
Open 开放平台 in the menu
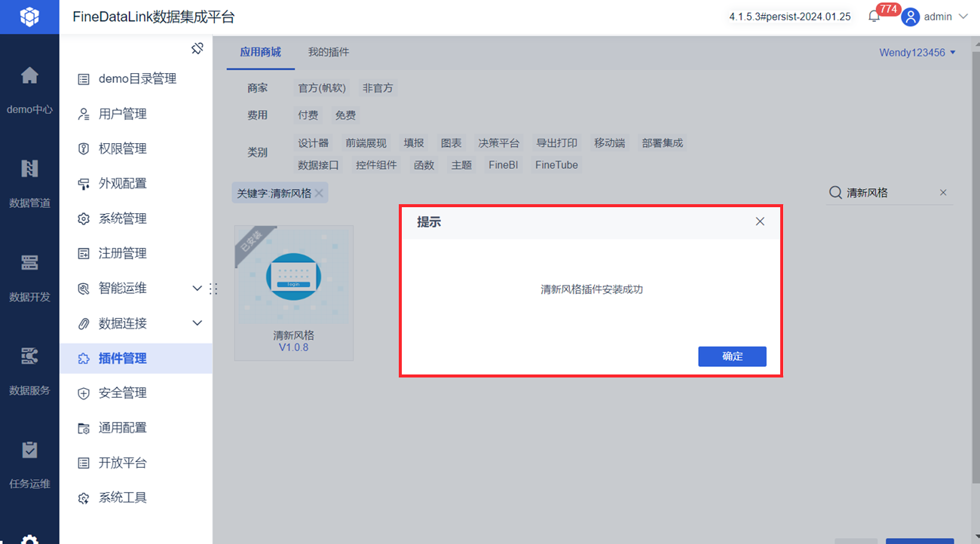coord(136,463)
